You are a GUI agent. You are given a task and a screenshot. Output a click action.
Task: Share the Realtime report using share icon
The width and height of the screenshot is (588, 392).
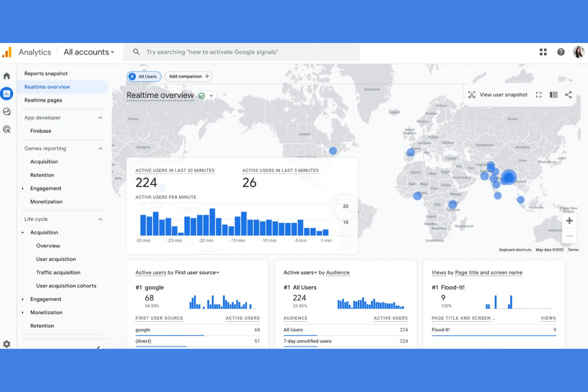click(x=568, y=95)
